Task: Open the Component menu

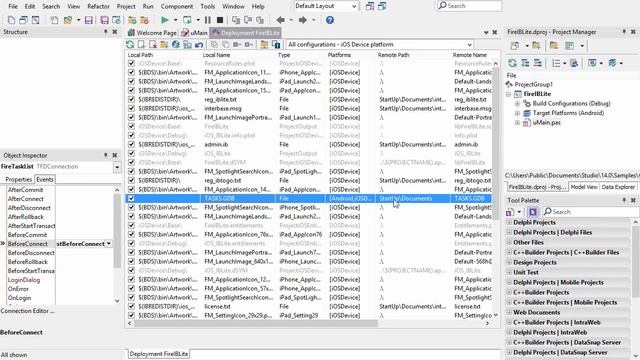Action: coord(177,7)
